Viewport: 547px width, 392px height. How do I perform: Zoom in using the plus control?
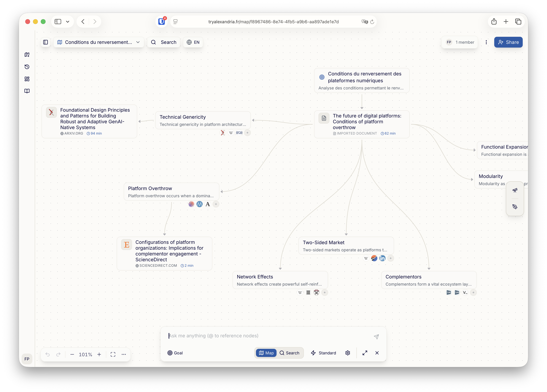pyautogui.click(x=99, y=354)
